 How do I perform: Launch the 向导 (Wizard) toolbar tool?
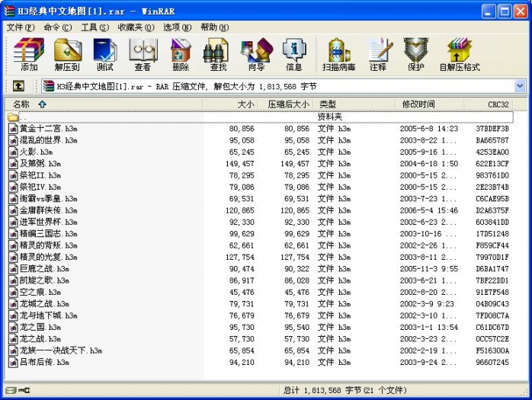pos(257,55)
